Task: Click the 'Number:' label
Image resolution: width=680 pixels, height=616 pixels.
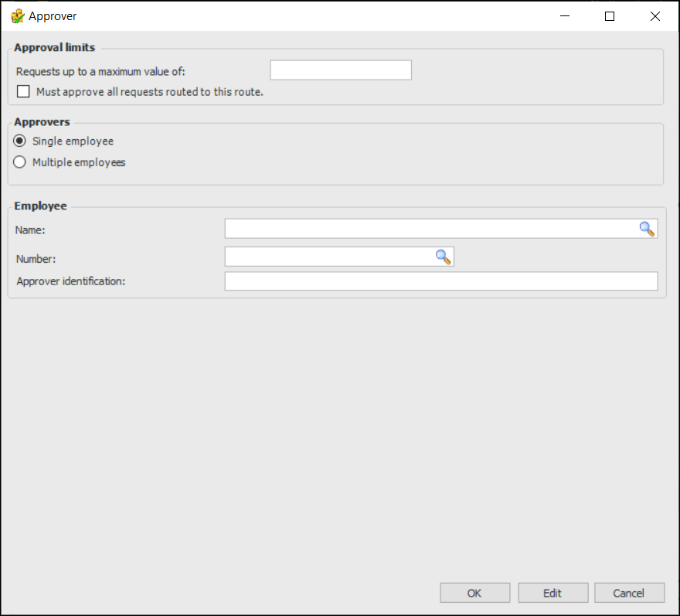Action: (x=36, y=259)
